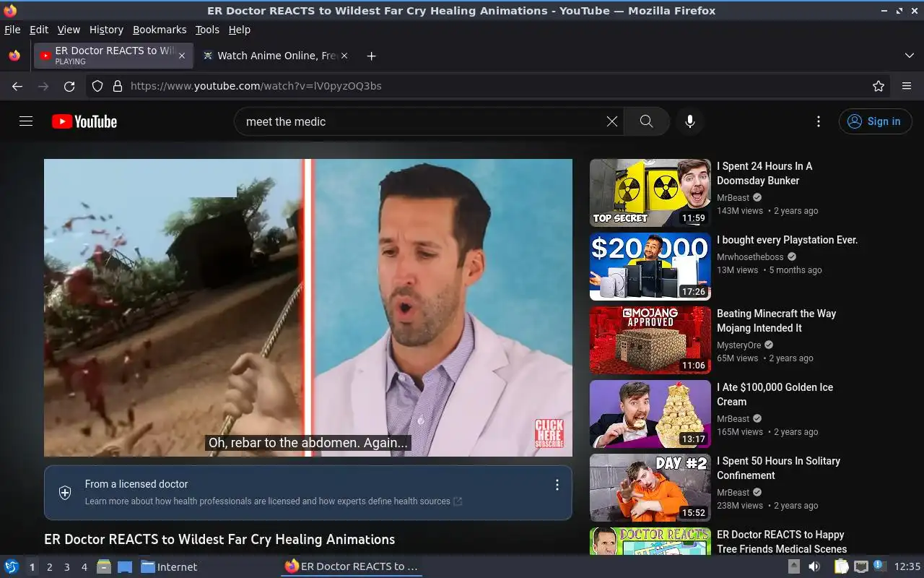Click the Playstation thumbnail 17:26

pyautogui.click(x=650, y=267)
